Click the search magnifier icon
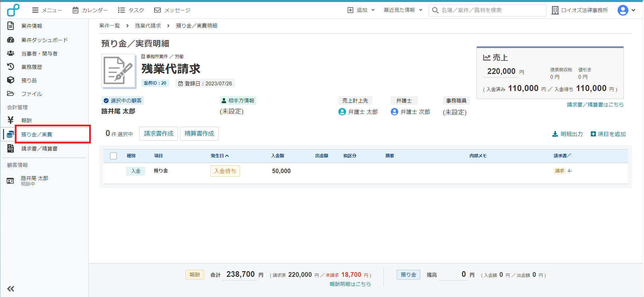This screenshot has width=644, height=297. tap(435, 10)
